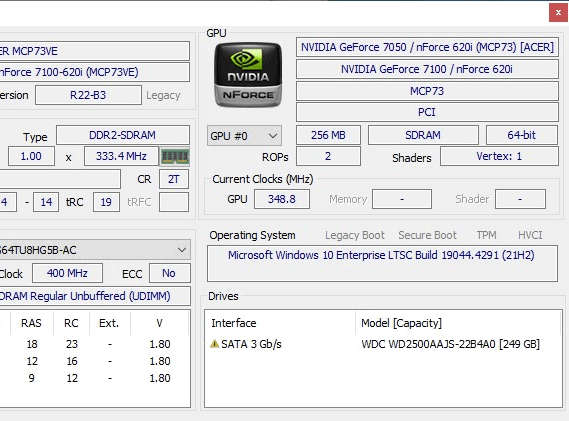Click the V voltage column header
The image size is (569, 421).
click(x=160, y=323)
